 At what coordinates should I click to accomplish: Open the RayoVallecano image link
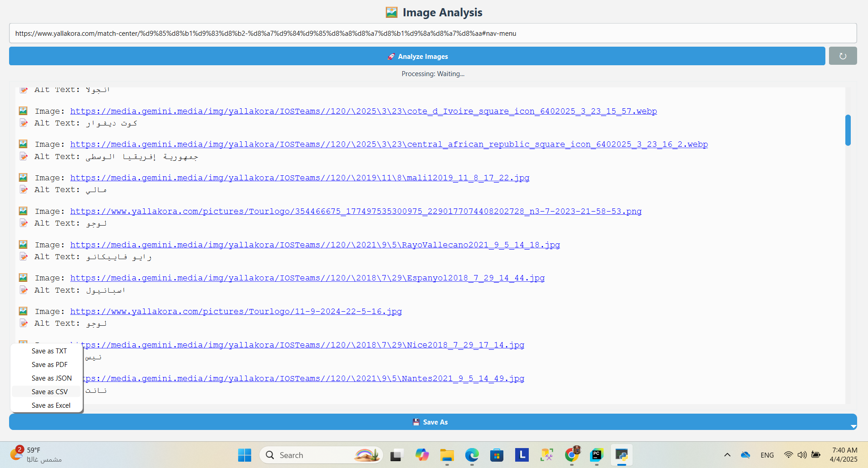tap(315, 245)
